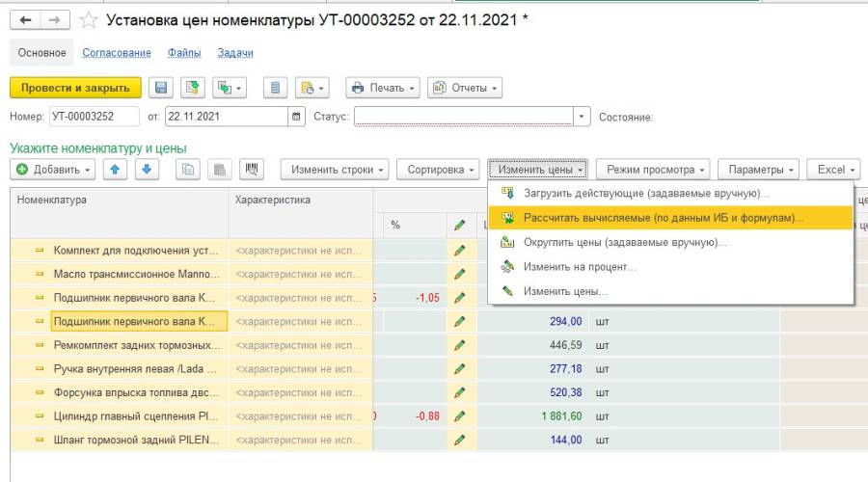The height and width of the screenshot is (482, 868).
Task: Expand the Статус dropdown list
Action: click(582, 117)
